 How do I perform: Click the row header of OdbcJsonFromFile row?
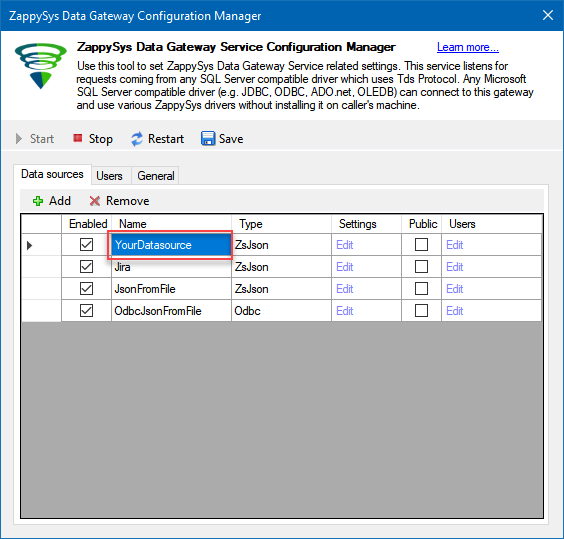tap(41, 311)
